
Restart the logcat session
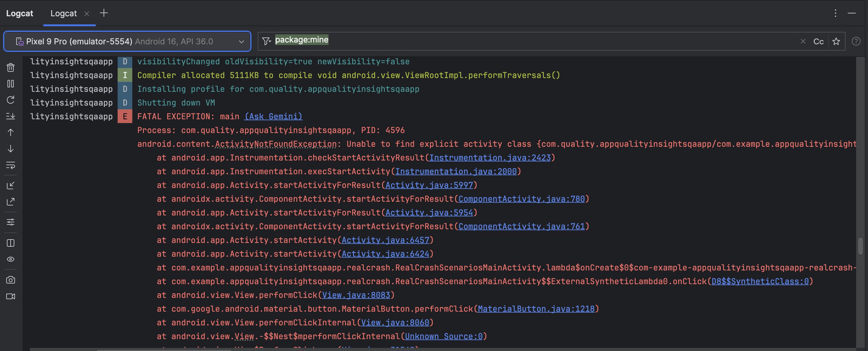coord(10,100)
